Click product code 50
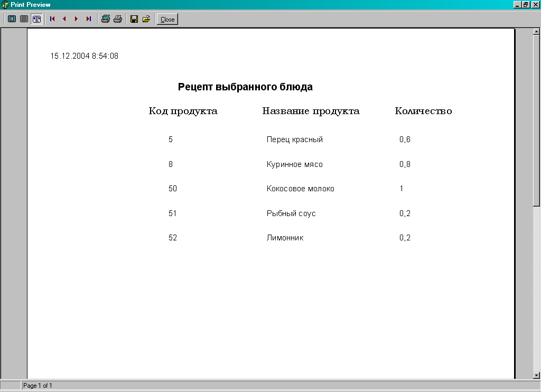541x392 pixels. click(173, 189)
